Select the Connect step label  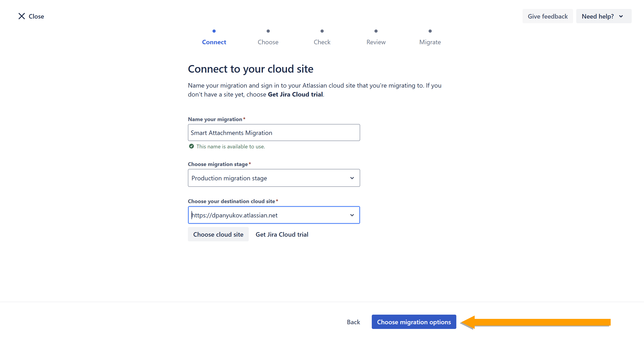(214, 42)
